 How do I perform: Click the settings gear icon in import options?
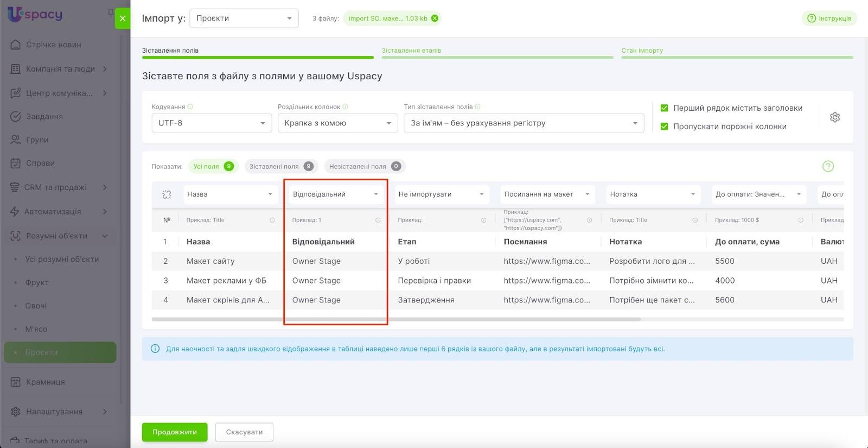point(834,117)
